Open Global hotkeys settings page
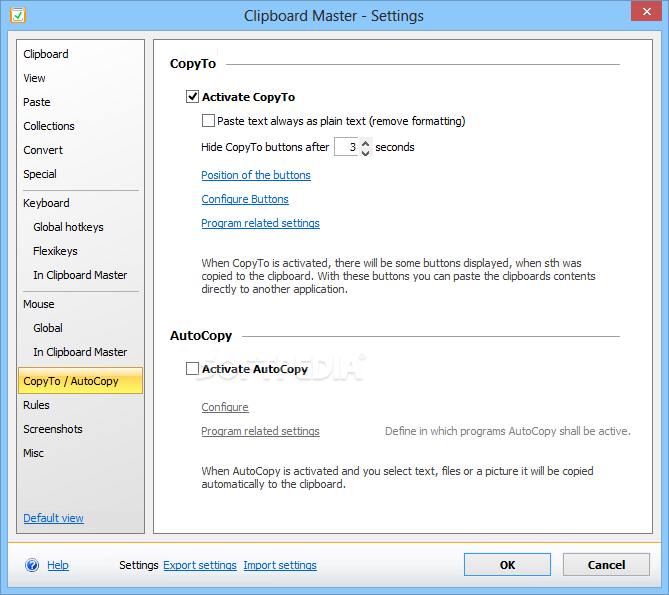 tap(69, 227)
